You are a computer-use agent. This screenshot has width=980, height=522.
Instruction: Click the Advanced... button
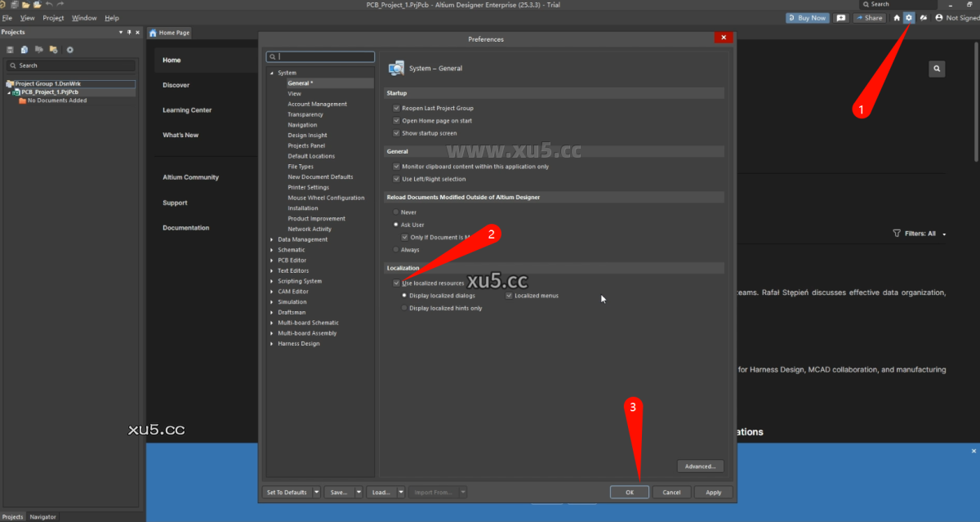tap(700, 466)
